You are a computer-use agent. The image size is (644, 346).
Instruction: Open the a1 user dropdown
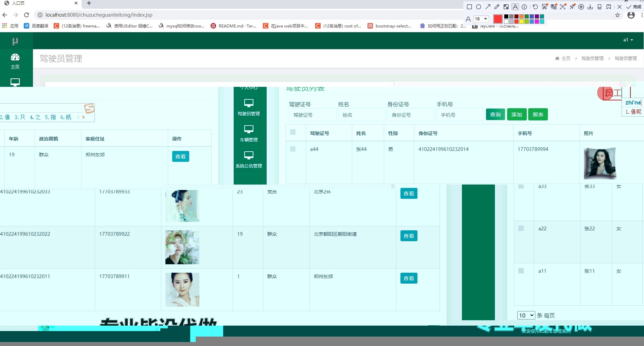(628, 40)
